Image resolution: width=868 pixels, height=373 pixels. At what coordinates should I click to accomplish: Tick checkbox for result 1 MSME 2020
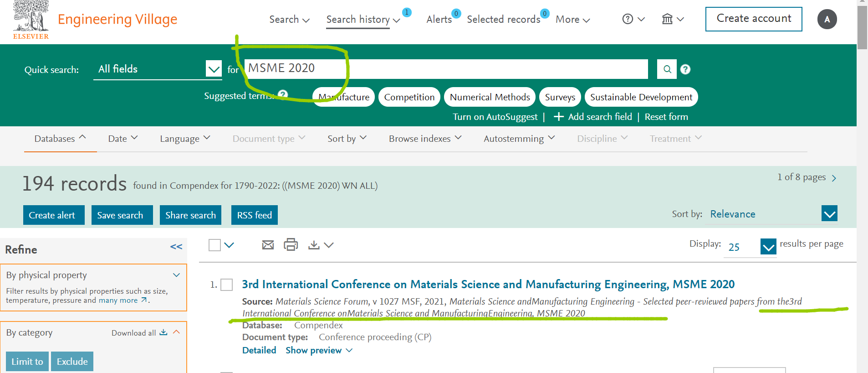[226, 285]
